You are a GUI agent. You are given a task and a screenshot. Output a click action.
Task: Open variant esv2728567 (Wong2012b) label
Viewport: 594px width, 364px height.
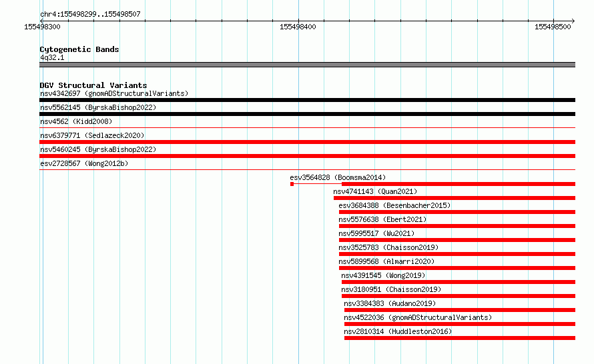click(x=84, y=163)
